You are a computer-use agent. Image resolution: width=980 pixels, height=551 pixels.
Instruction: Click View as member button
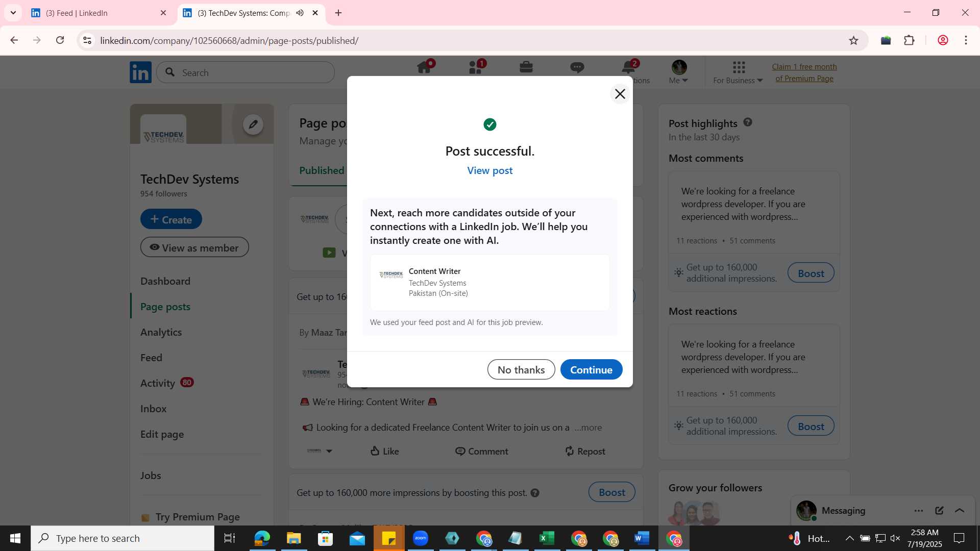[x=194, y=247]
